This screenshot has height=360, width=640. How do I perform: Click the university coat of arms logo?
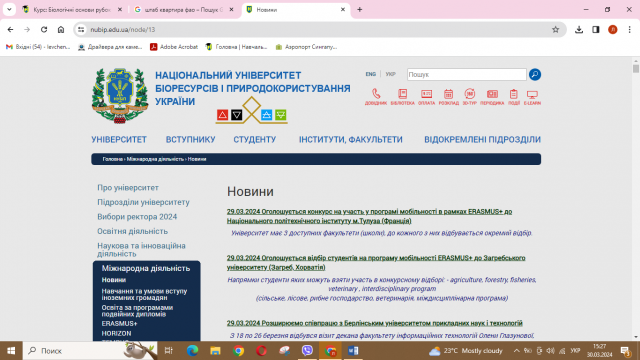tap(120, 96)
